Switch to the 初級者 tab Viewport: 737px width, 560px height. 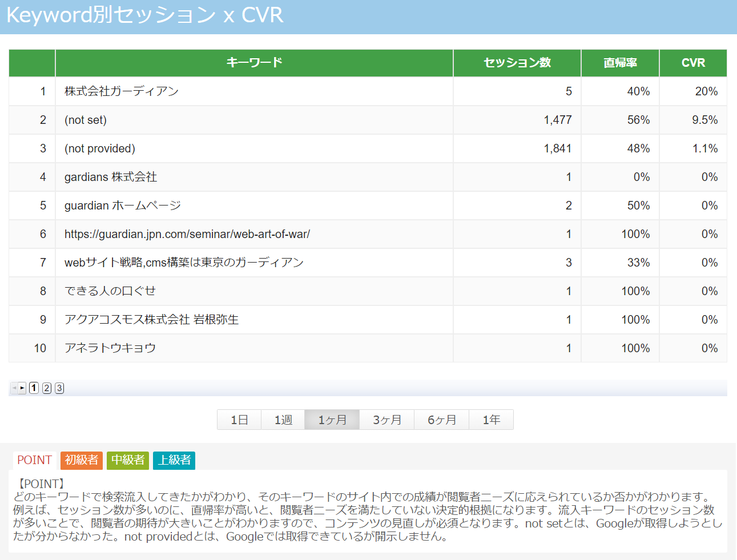point(82,460)
